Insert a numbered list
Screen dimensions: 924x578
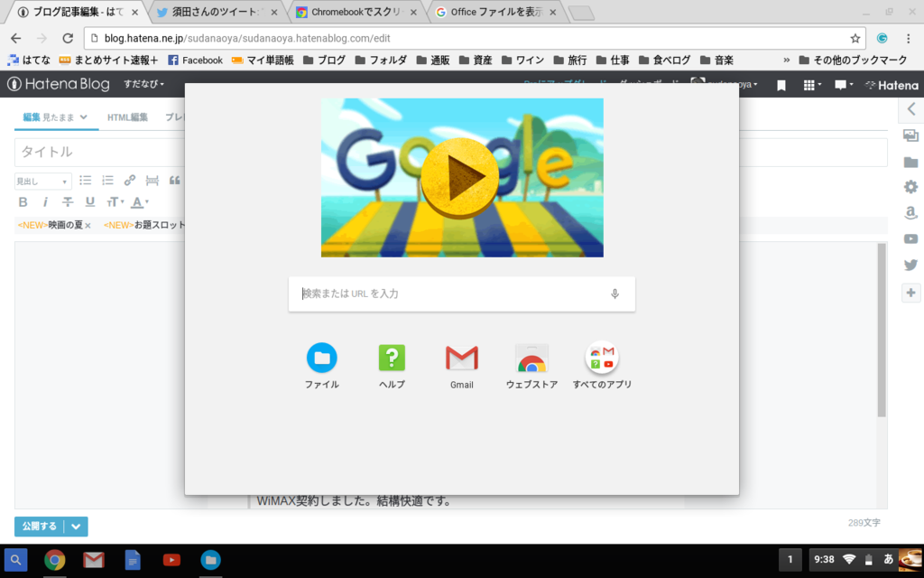108,181
